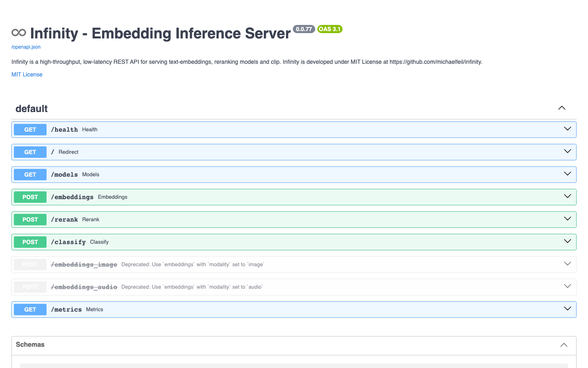Collapse the default section

[x=562, y=108]
